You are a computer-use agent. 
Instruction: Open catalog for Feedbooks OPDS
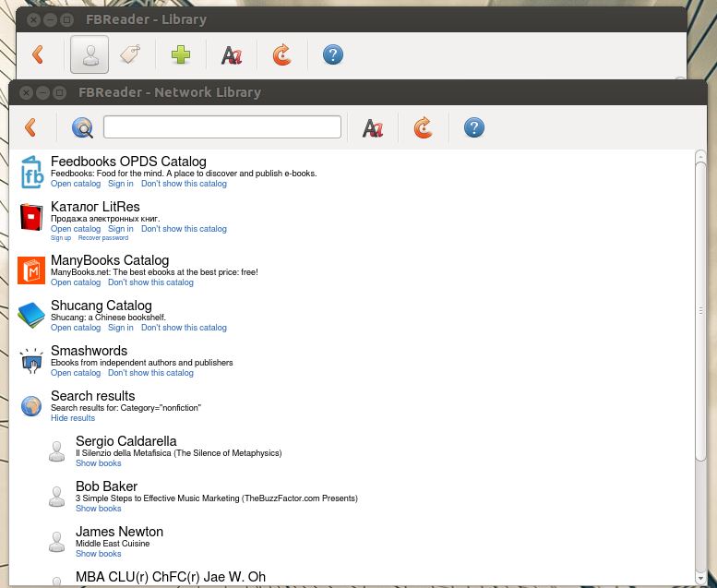tap(76, 184)
